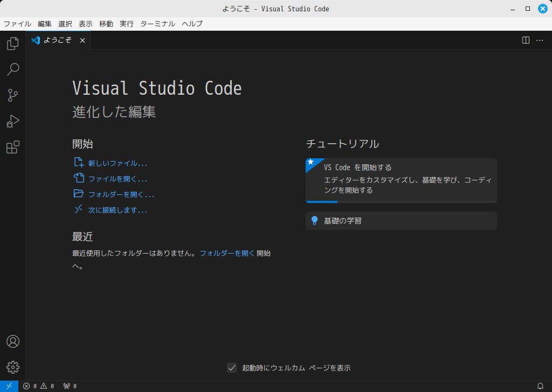Expand the 基礎の学習 tutorial

(x=401, y=221)
